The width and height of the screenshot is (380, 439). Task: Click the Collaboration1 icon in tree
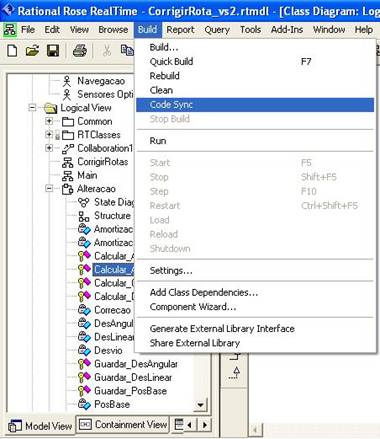click(68, 149)
